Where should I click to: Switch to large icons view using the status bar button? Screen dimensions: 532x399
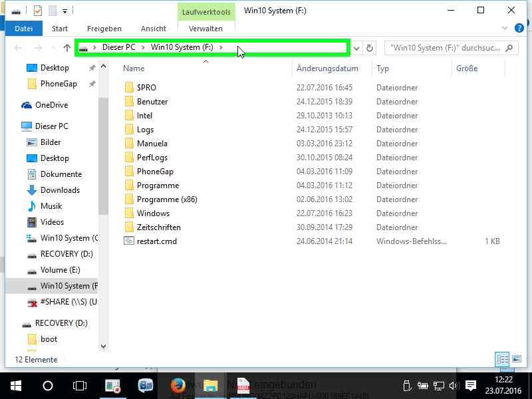tap(517, 359)
